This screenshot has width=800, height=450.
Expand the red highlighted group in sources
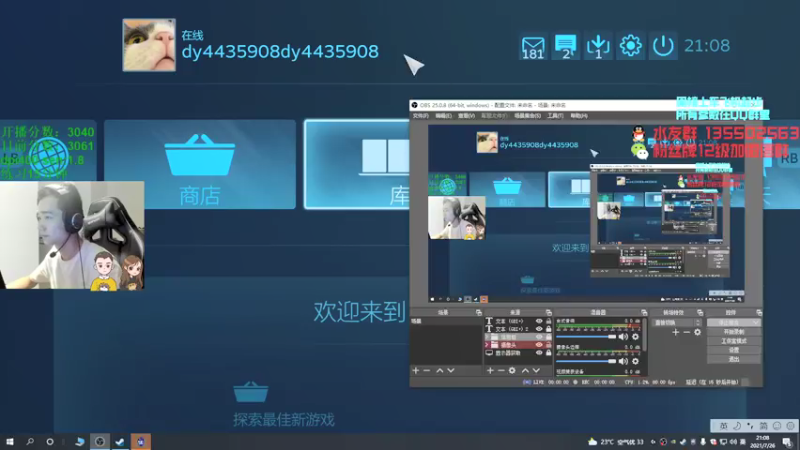point(486,345)
